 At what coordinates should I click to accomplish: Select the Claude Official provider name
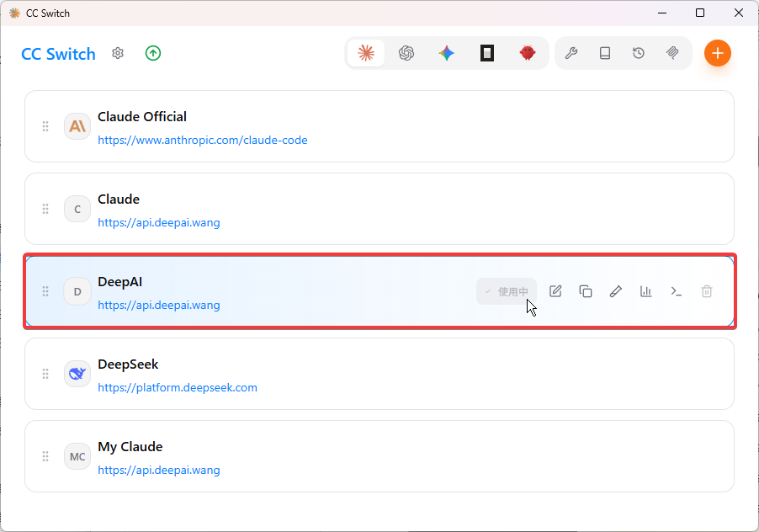click(142, 117)
